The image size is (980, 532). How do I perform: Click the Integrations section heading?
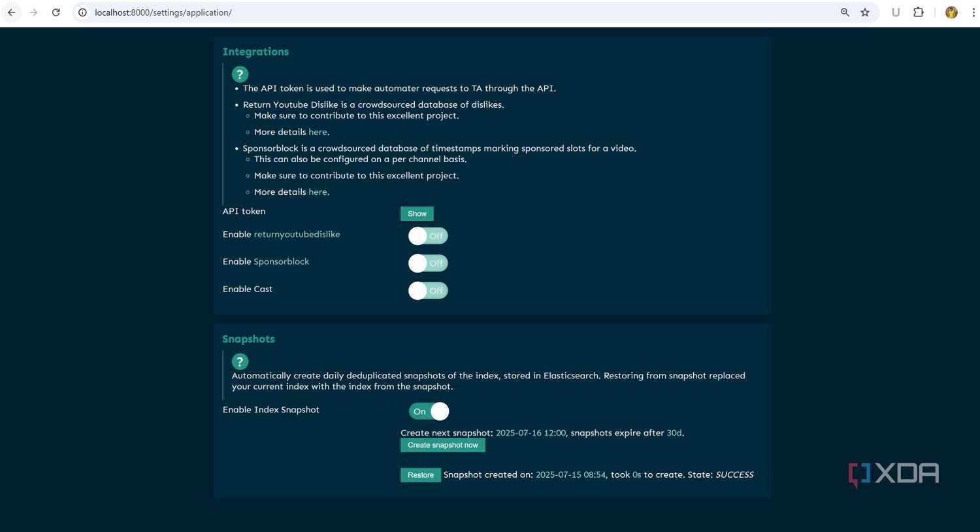pyautogui.click(x=255, y=52)
